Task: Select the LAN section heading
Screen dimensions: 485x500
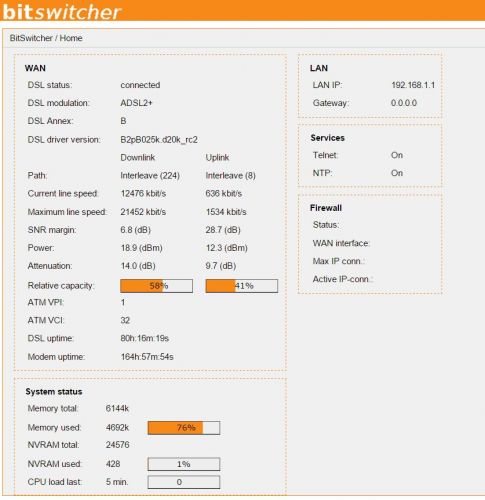Action: (319, 68)
